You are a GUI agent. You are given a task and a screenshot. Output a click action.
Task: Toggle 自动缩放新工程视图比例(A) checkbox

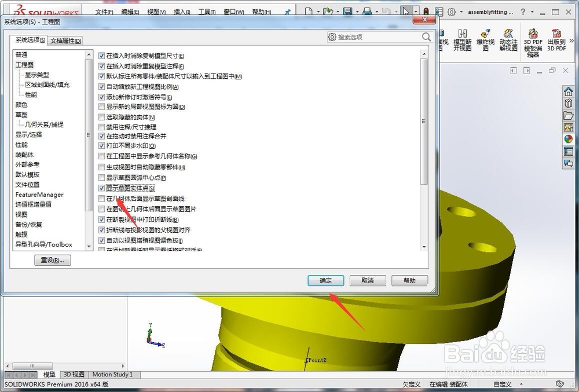(x=101, y=87)
